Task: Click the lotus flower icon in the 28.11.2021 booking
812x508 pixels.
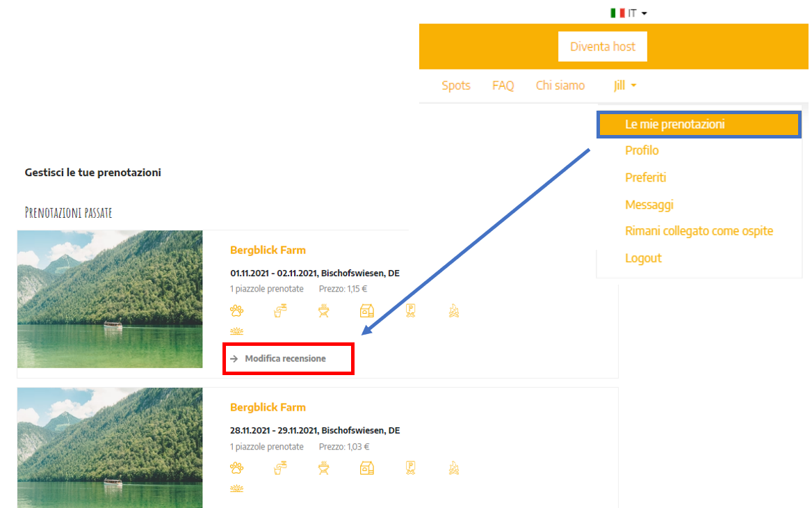Action: 236,489
